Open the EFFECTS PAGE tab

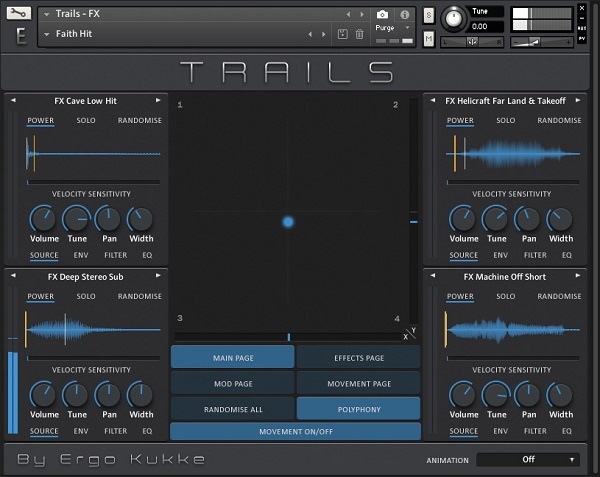[359, 358]
